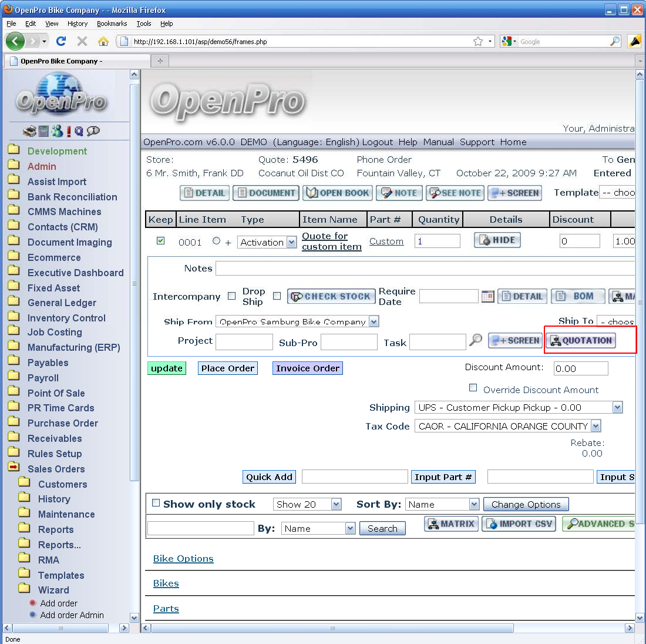The image size is (646, 644).
Task: Click the OPEN BOOK button icon
Action: pyautogui.click(x=338, y=193)
